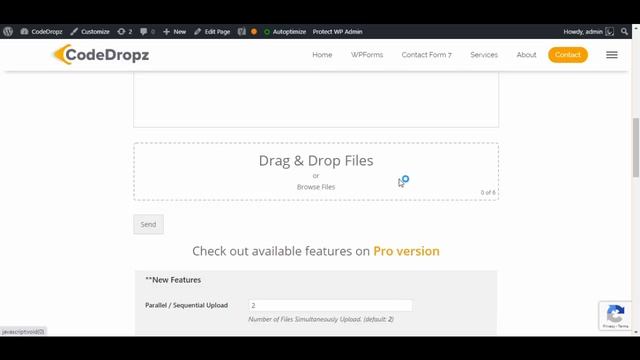Open the Contact Form 7 nav link

[x=427, y=55]
